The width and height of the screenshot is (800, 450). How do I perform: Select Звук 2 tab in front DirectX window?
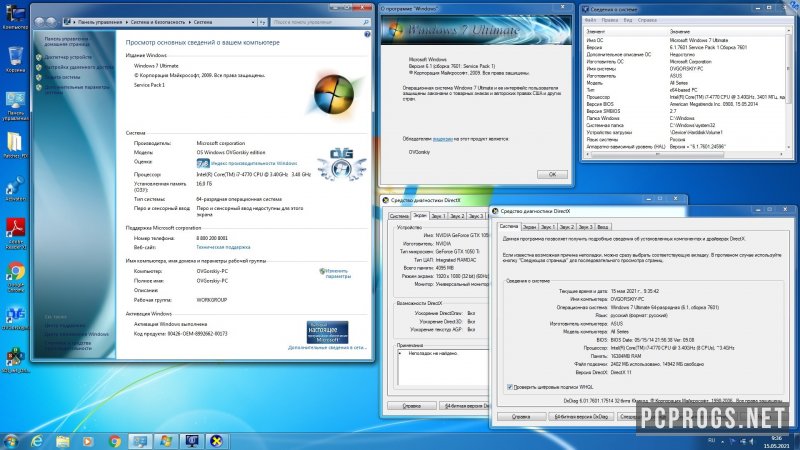point(566,227)
